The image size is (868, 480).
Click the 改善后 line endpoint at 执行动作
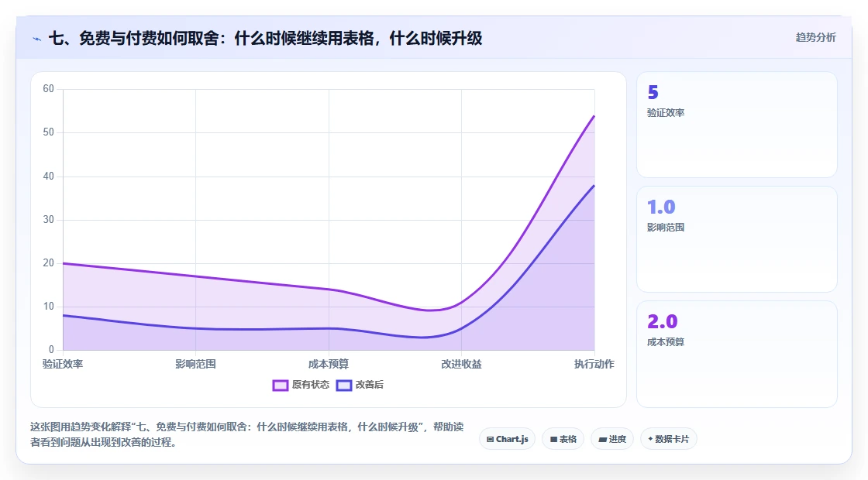click(594, 186)
